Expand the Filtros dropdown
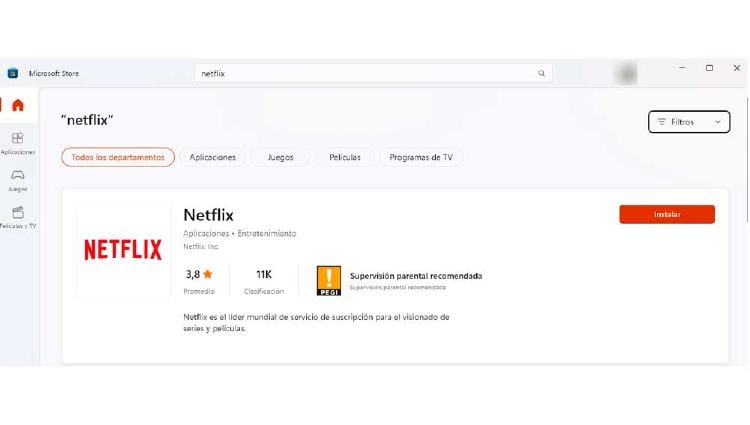750x425 pixels. click(x=689, y=122)
